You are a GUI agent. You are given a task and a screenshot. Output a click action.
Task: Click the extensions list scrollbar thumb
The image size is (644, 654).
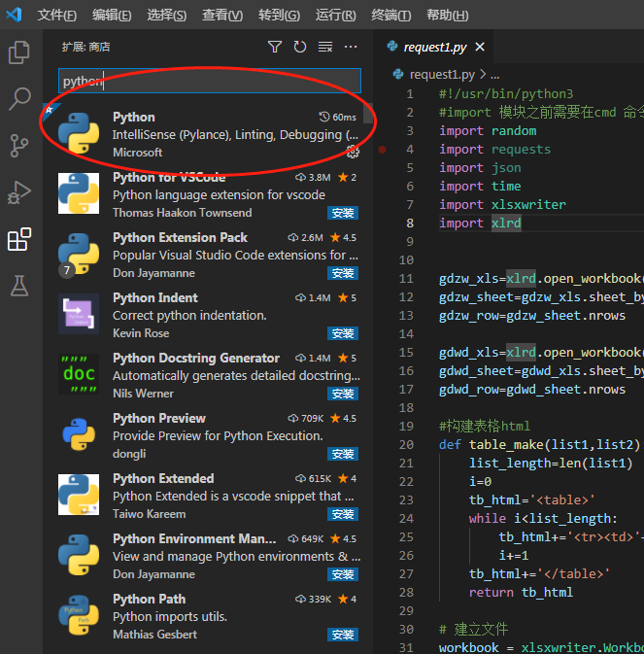367,113
